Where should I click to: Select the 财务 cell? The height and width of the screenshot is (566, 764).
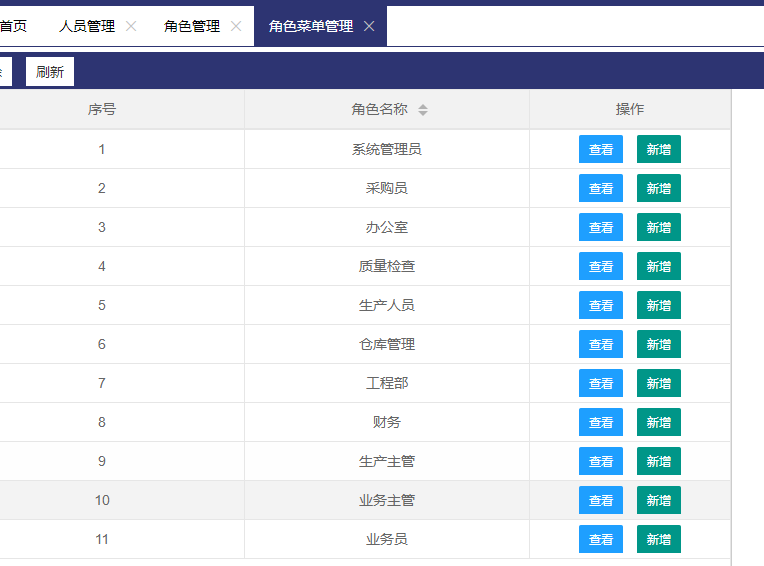[387, 422]
